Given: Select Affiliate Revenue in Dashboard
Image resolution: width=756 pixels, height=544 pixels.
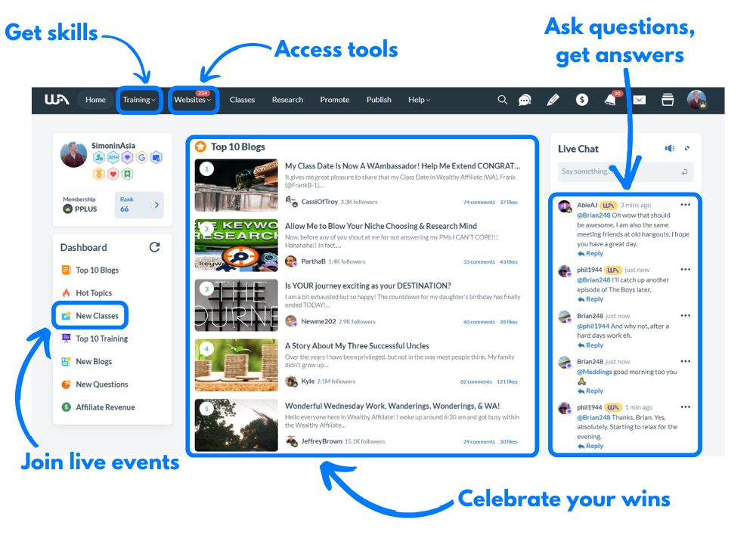Looking at the screenshot, I should (98, 407).
